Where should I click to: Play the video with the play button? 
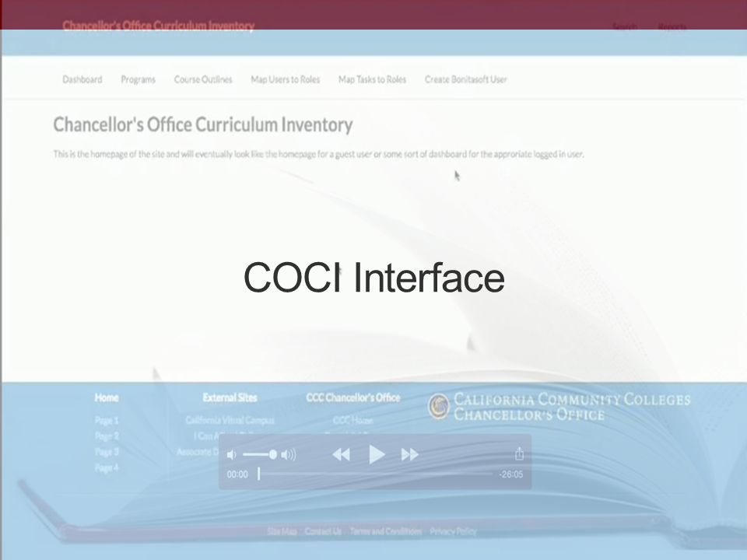[377, 454]
